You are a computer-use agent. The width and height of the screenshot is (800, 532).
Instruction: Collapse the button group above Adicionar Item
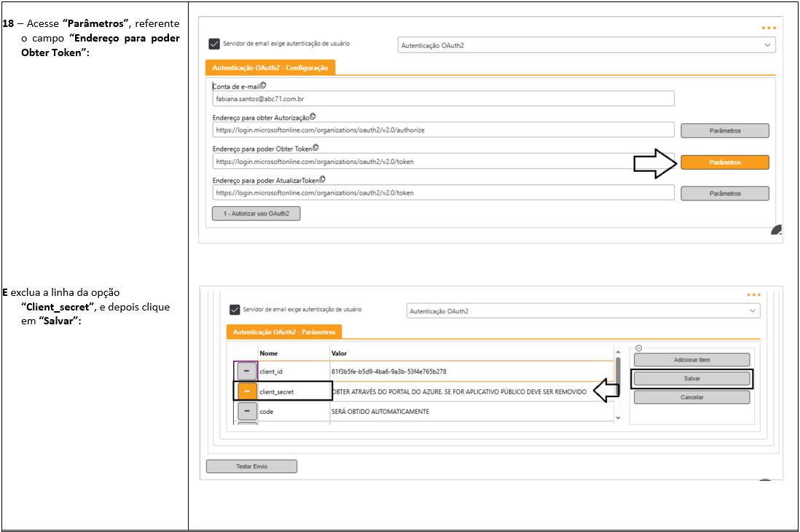pyautogui.click(x=639, y=348)
